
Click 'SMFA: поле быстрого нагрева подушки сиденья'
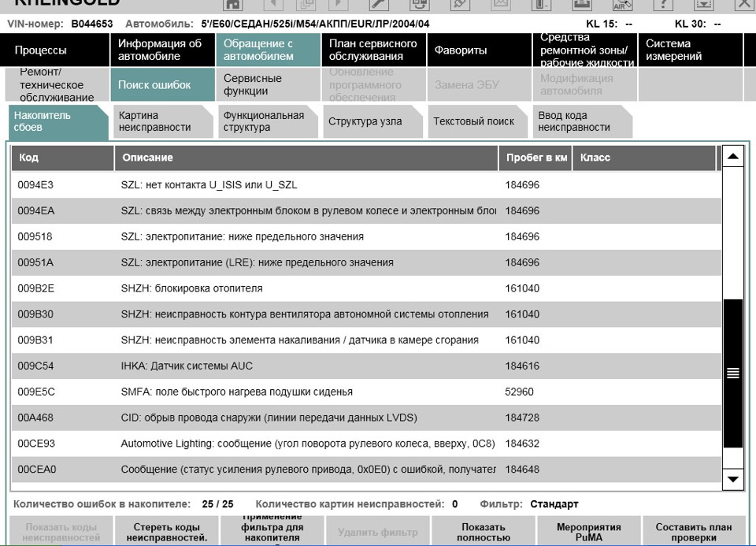pyautogui.click(x=237, y=392)
